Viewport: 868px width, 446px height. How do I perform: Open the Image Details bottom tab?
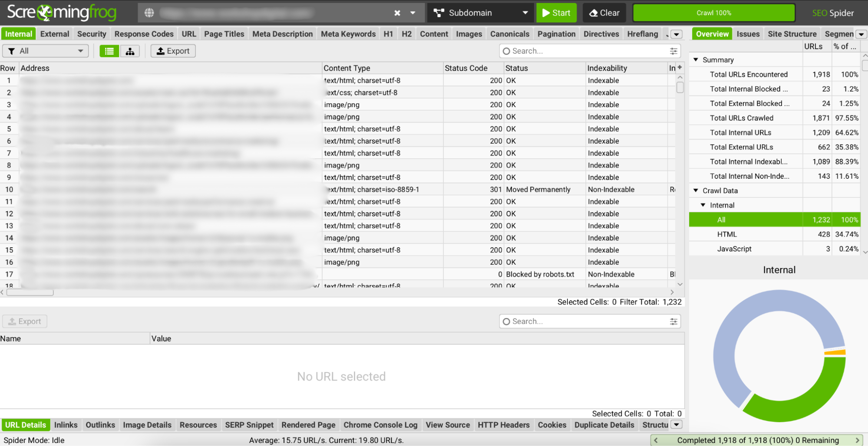click(x=147, y=425)
